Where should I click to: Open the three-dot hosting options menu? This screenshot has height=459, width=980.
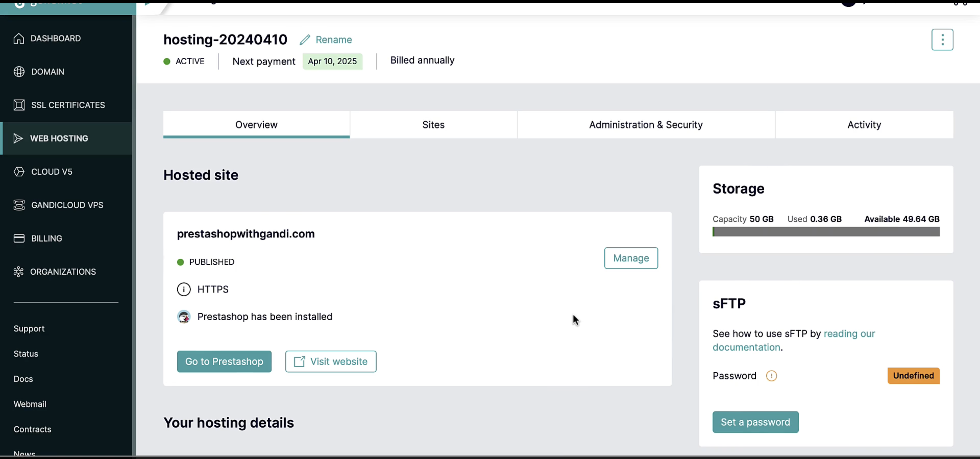(942, 39)
